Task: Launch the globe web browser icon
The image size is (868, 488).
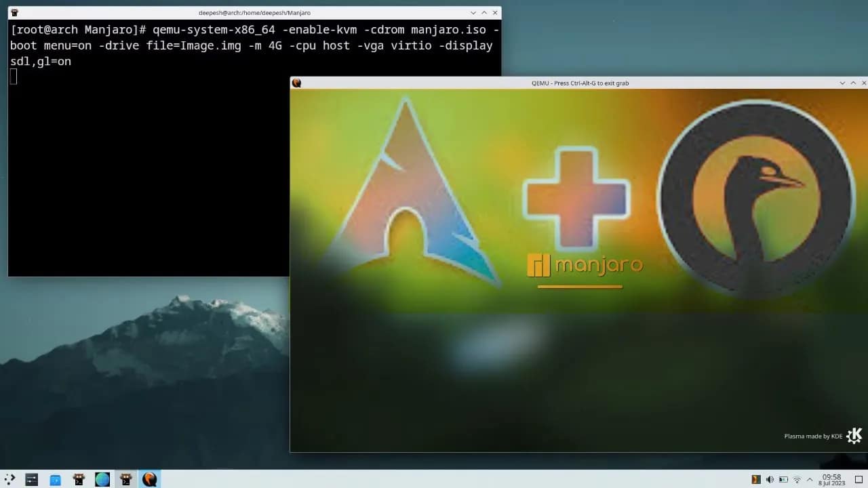Action: [x=102, y=479]
